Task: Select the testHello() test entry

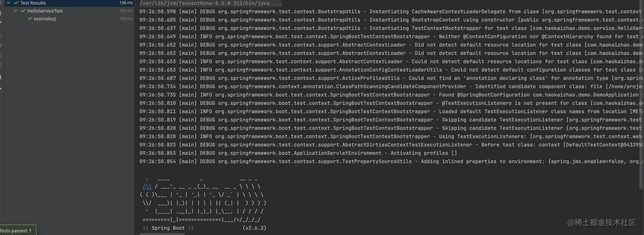Action: tap(45, 19)
